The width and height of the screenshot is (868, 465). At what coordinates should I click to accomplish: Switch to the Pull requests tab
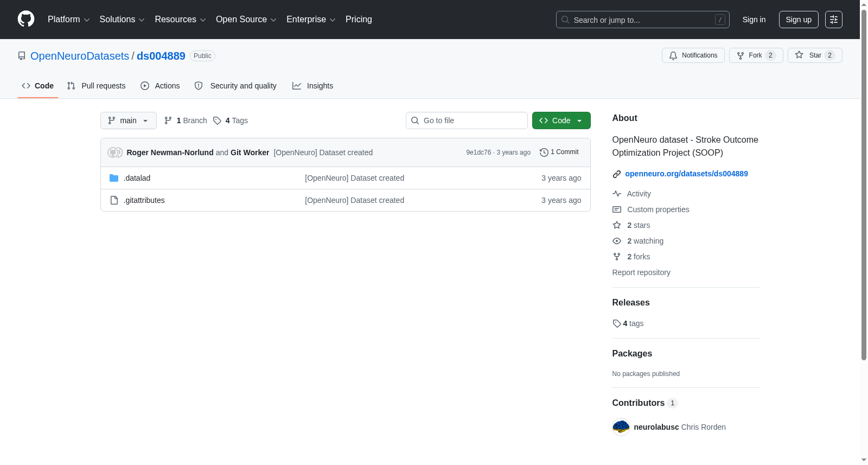pos(96,86)
